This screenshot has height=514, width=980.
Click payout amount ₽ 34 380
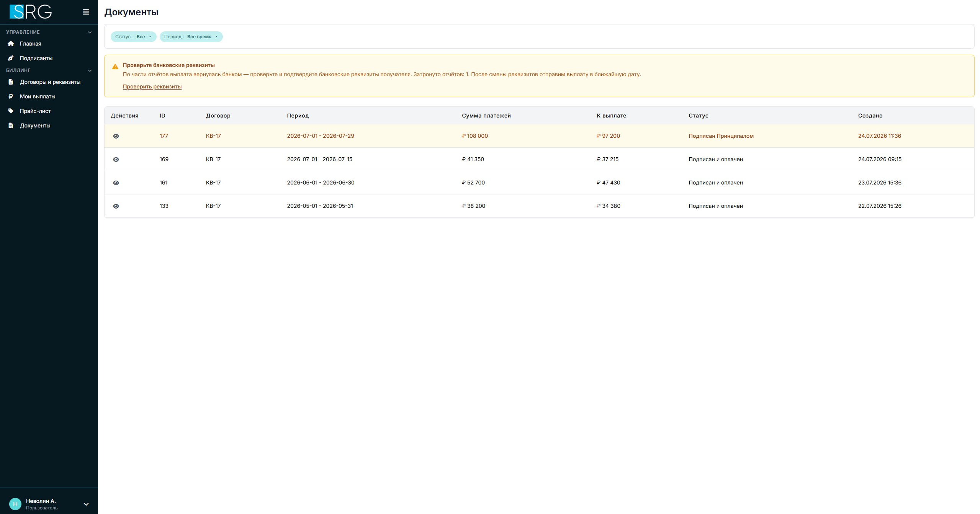pyautogui.click(x=609, y=206)
